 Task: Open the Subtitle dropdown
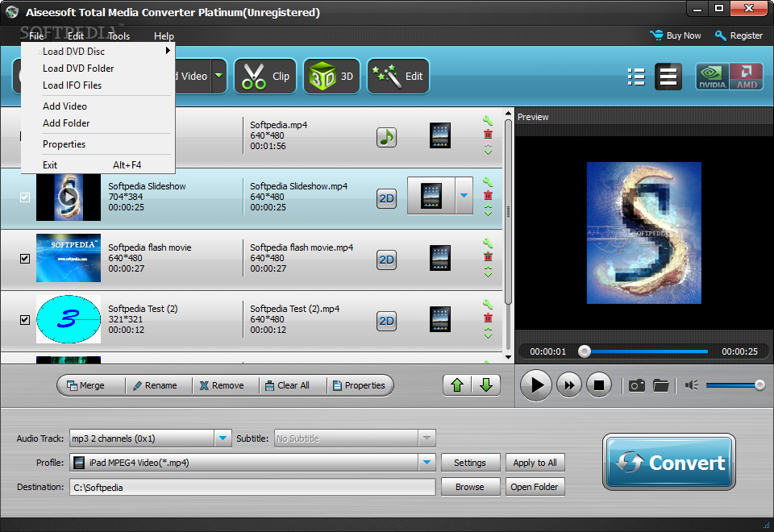click(x=427, y=438)
